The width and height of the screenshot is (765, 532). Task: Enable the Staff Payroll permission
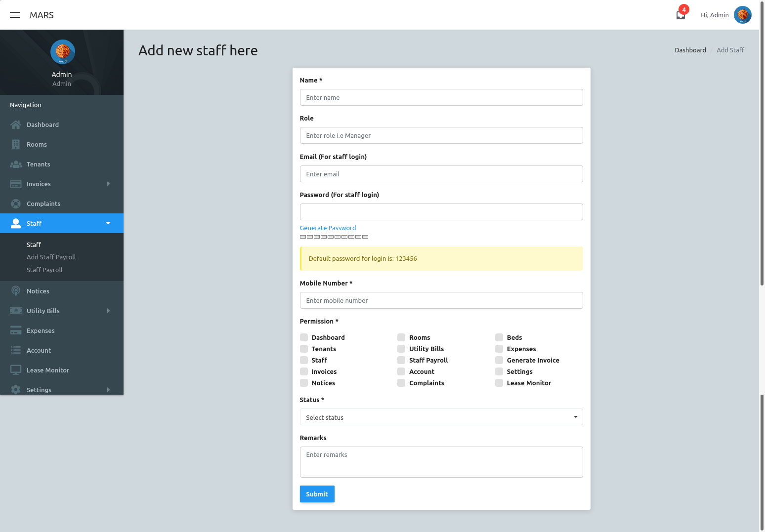[x=401, y=360]
